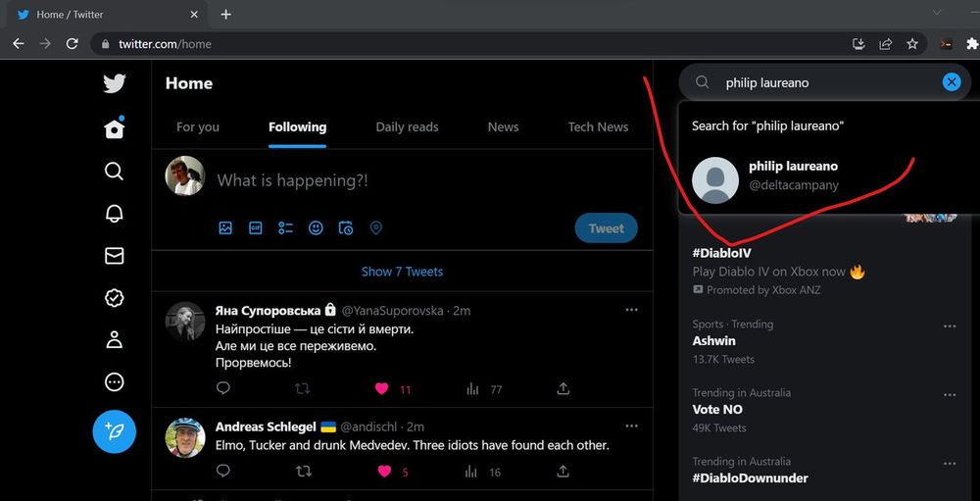Add media image icon in composer
This screenshot has height=501, width=980.
(x=225, y=228)
